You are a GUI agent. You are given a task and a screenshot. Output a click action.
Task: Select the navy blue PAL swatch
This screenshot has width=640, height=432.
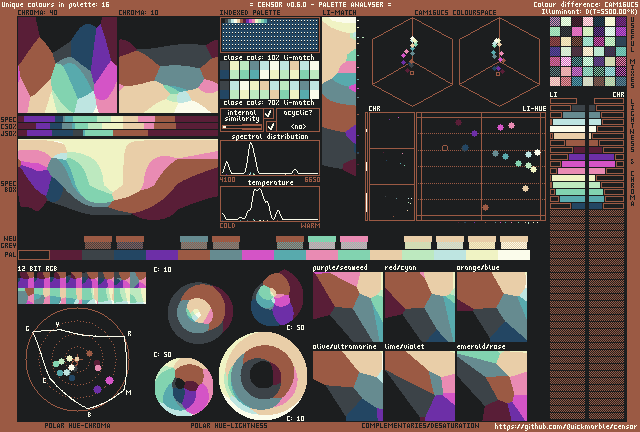(130, 255)
